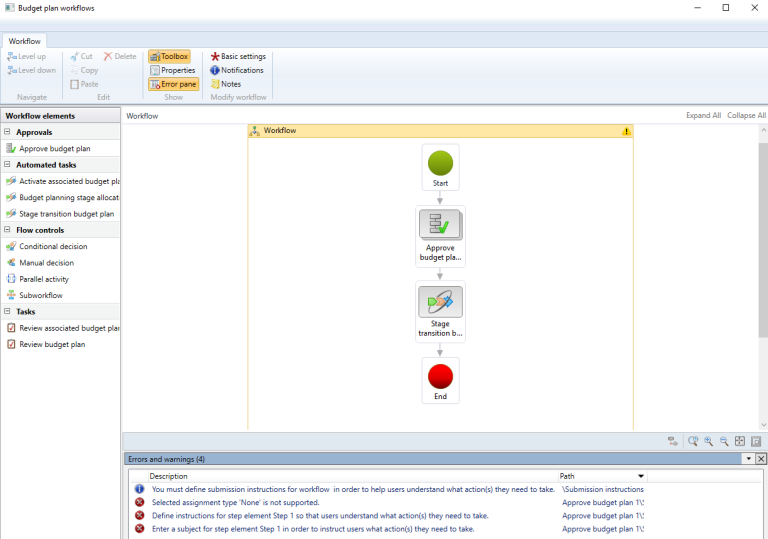Collapse the Approvals section
Screen dimensions: 768x539
click(x=8, y=132)
